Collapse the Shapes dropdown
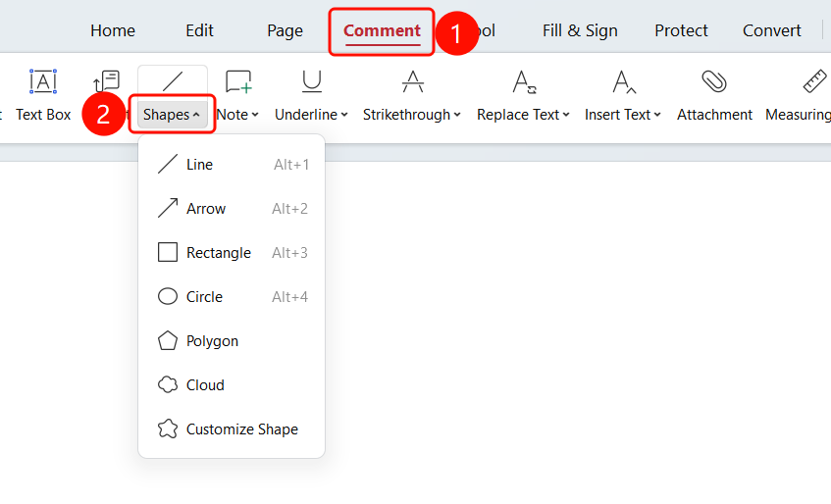The width and height of the screenshot is (831, 504). [x=196, y=115]
